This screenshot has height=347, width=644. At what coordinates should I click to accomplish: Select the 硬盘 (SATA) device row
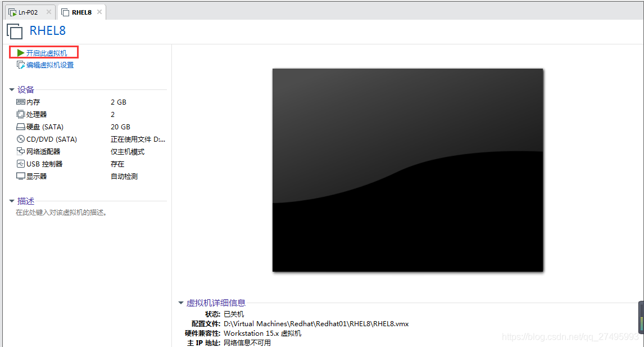[x=91, y=127]
